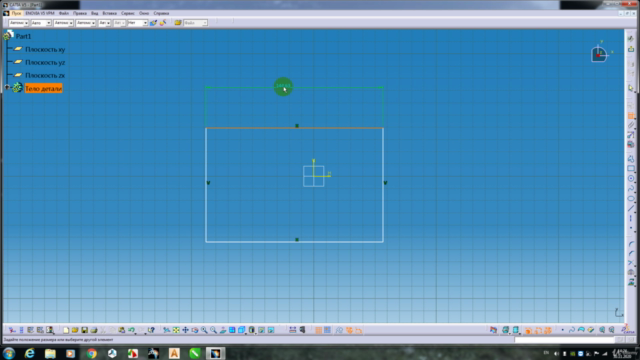Open the Правка menu
The height and width of the screenshot is (360, 640).
[x=80, y=13]
